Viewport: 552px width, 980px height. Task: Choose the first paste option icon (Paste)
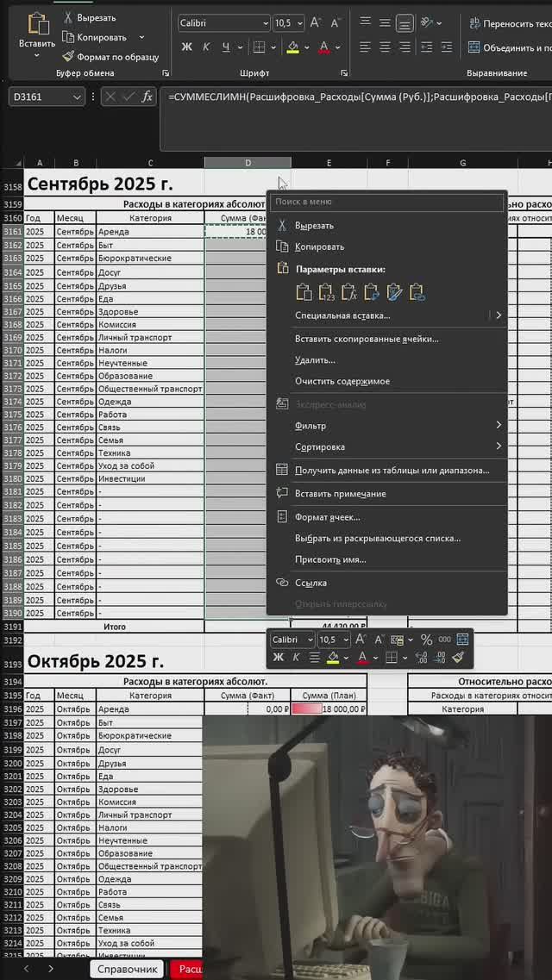304,292
